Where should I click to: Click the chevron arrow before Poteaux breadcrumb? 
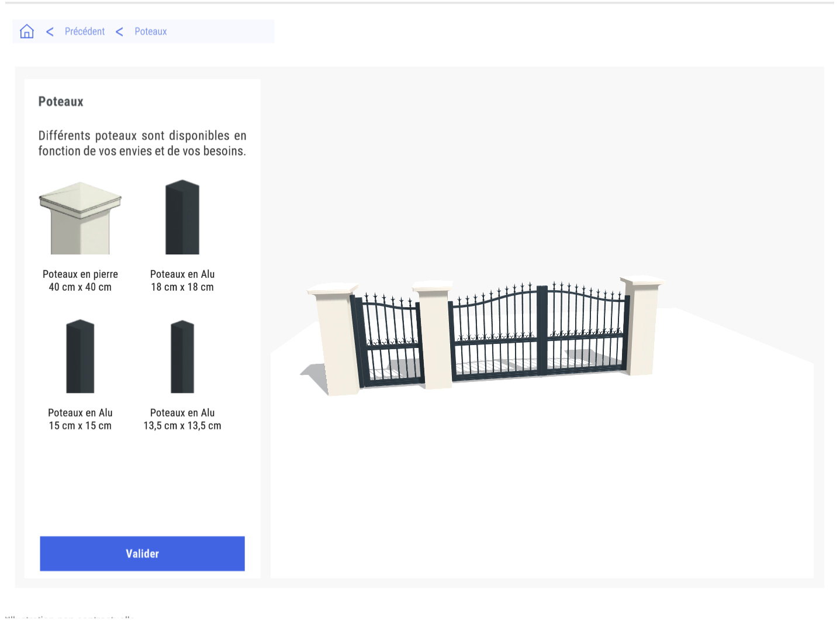tap(120, 32)
